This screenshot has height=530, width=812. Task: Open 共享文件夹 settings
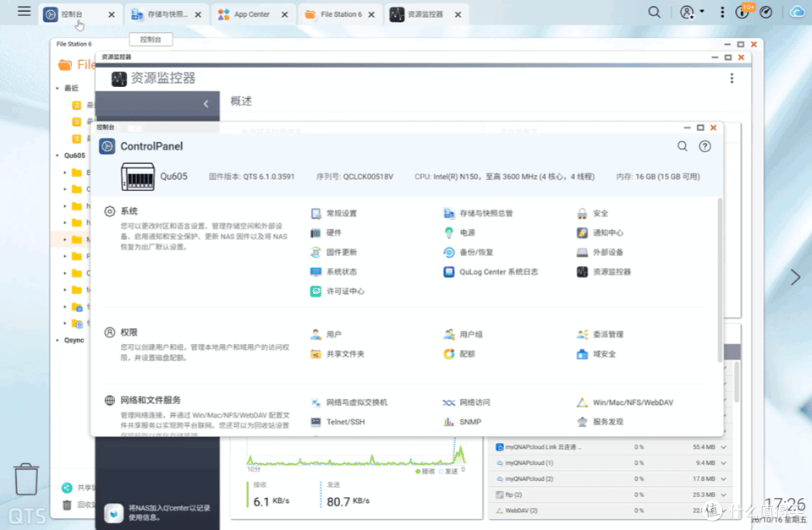tap(337, 354)
